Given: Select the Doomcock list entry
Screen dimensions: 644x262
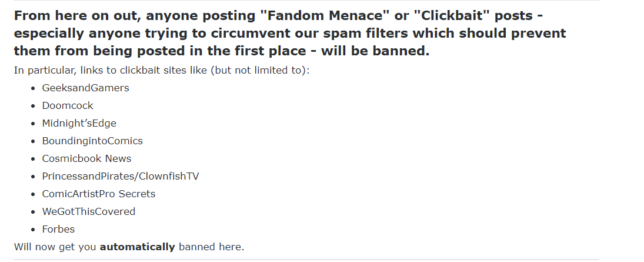Looking at the screenshot, I should click(x=68, y=106).
